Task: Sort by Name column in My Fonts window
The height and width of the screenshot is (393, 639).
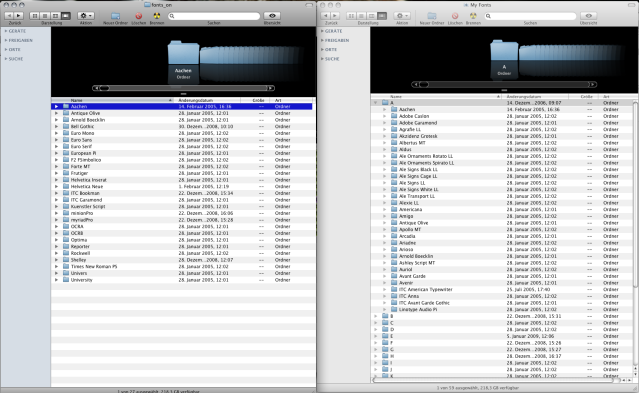Action: tap(436, 97)
